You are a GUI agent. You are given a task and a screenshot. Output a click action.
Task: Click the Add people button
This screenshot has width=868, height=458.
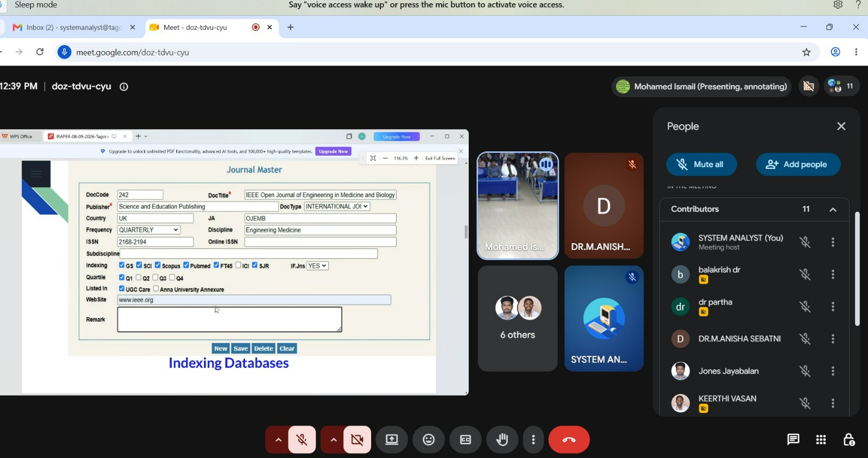tap(798, 164)
